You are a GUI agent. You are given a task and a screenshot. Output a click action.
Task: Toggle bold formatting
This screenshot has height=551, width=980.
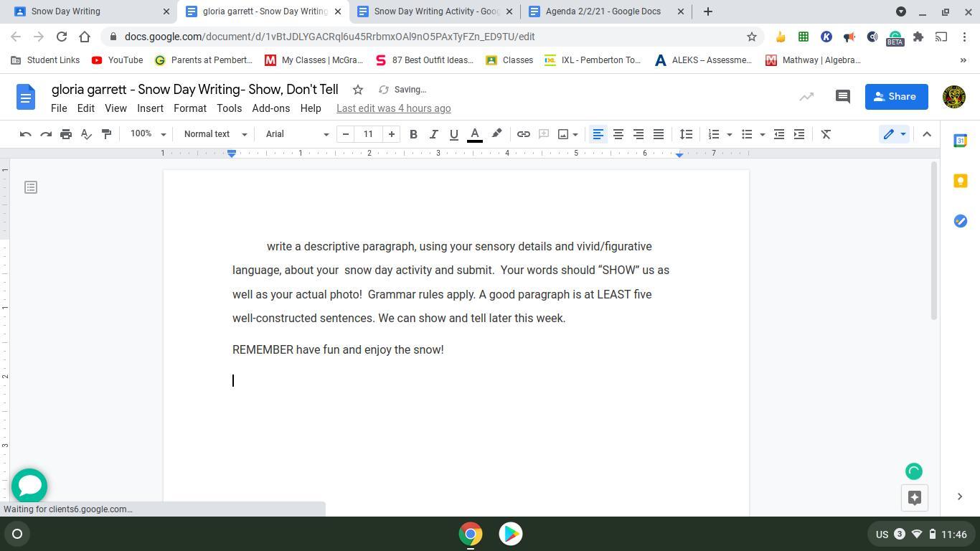413,134
